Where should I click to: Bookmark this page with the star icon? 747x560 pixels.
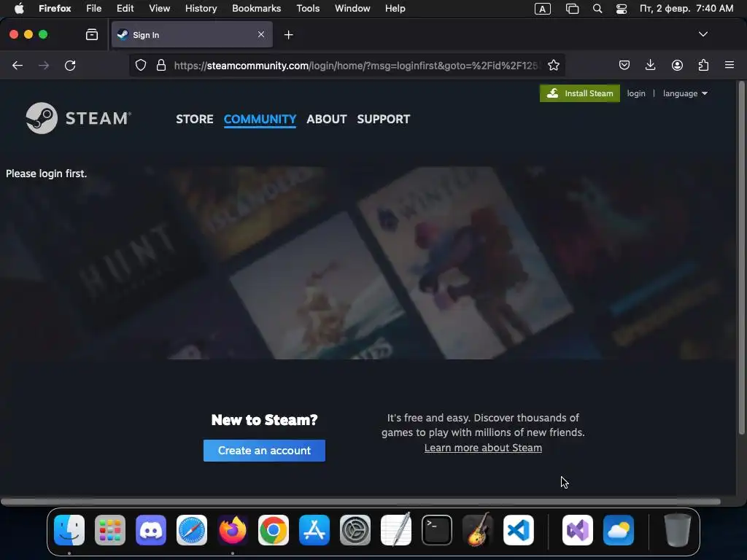click(x=553, y=65)
